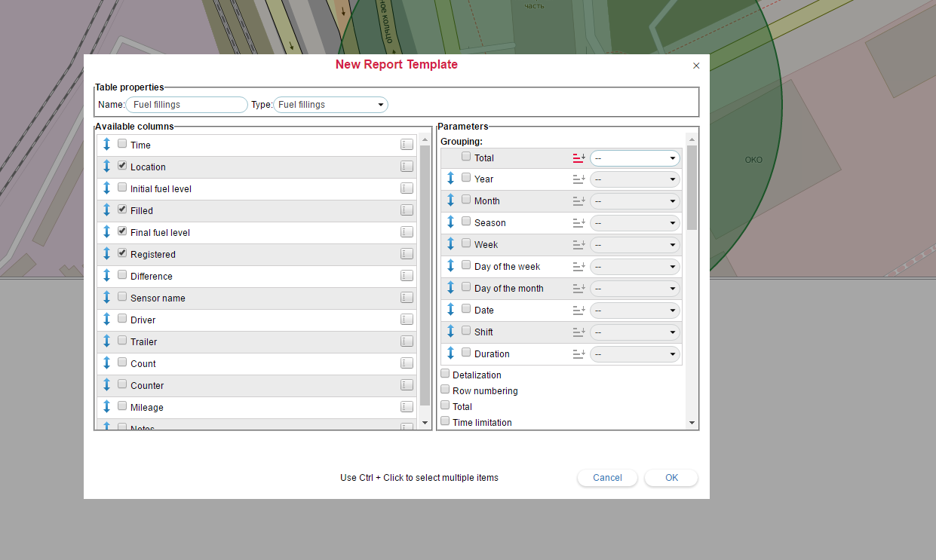Viewport: 936px width, 560px height.
Task: Click the reorder arrows beside Location column
Action: [x=106, y=166]
